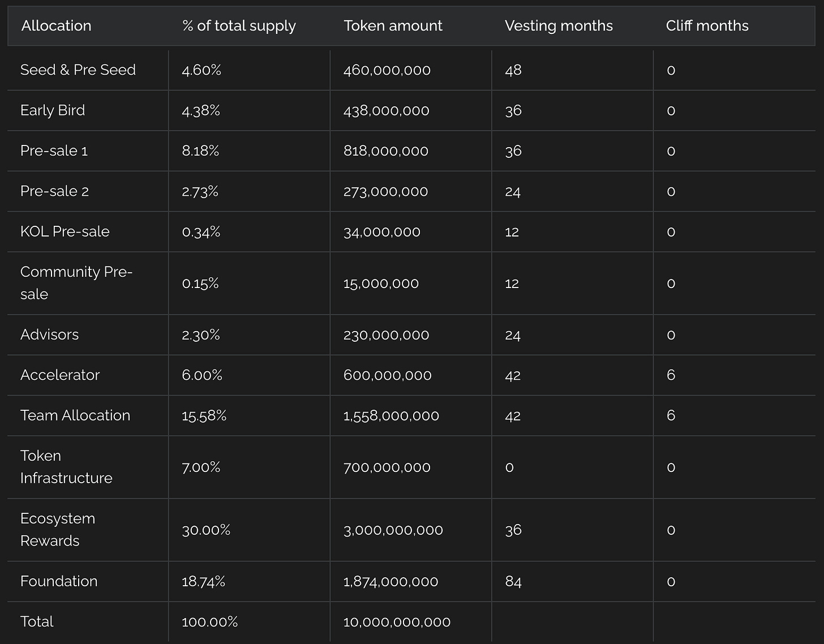
Task: Click the Community Pre-sale allocation cell
Action: (76, 283)
